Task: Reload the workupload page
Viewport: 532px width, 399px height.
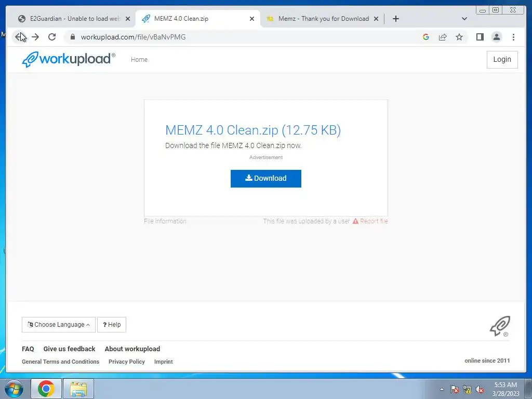Action: click(52, 37)
